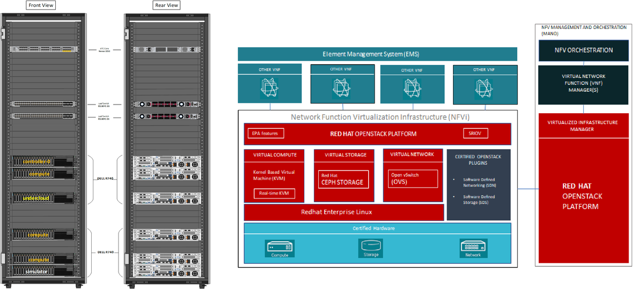Click the Rear View label
The height and width of the screenshot is (296, 644).
pyautogui.click(x=165, y=5)
